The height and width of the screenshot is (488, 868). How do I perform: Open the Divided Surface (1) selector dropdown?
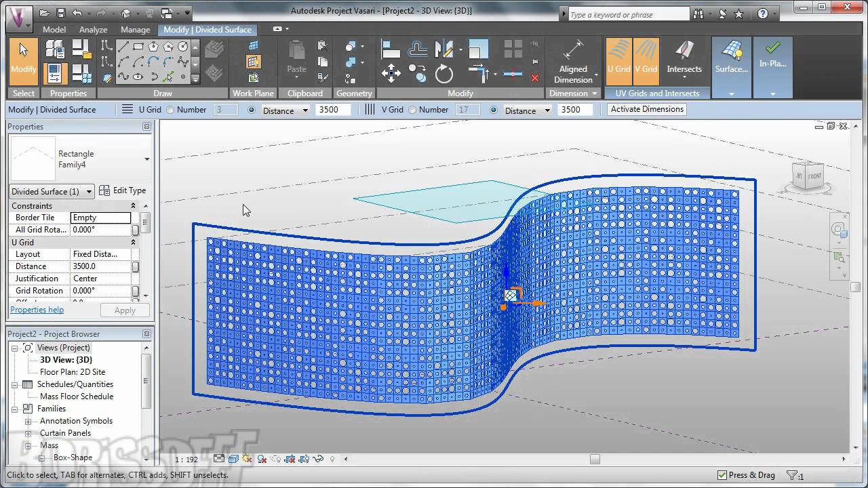(52, 191)
